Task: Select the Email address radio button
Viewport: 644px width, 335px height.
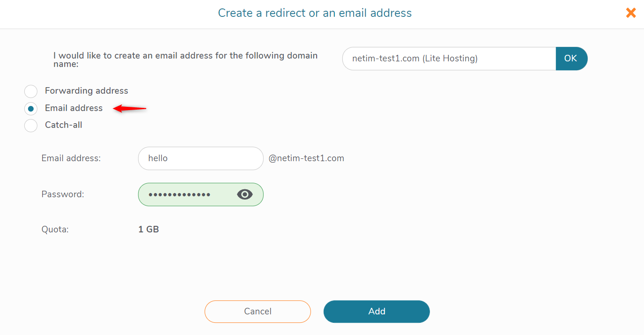Action: pos(31,109)
